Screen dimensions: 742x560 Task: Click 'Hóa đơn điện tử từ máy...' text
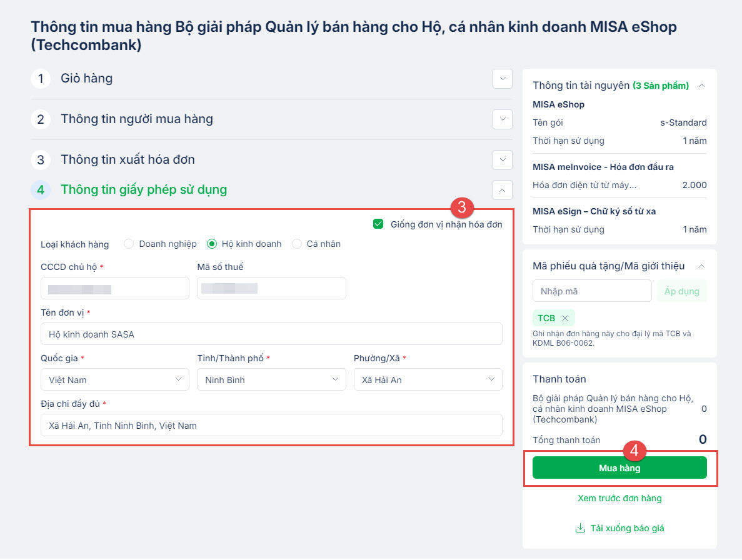pyautogui.click(x=584, y=186)
